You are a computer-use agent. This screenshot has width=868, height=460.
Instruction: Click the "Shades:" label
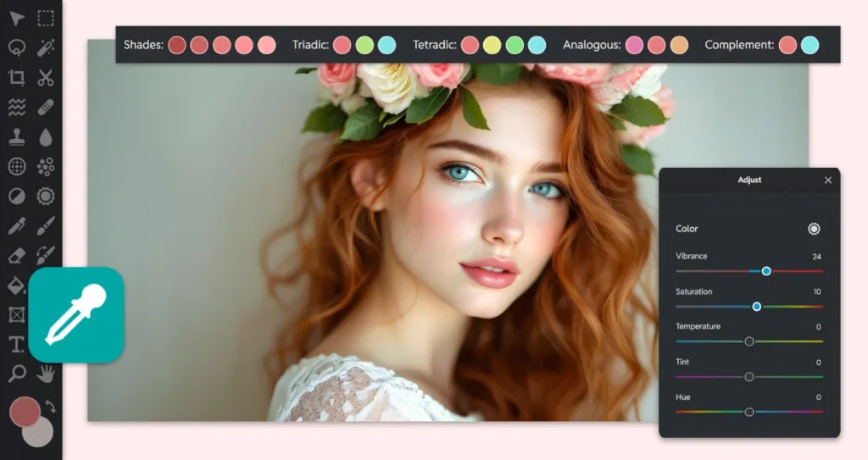pos(143,45)
